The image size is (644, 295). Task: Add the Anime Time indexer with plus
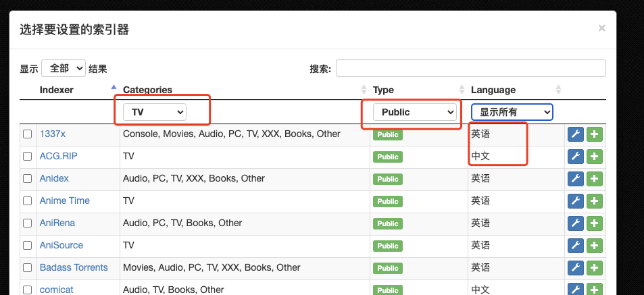(x=594, y=201)
